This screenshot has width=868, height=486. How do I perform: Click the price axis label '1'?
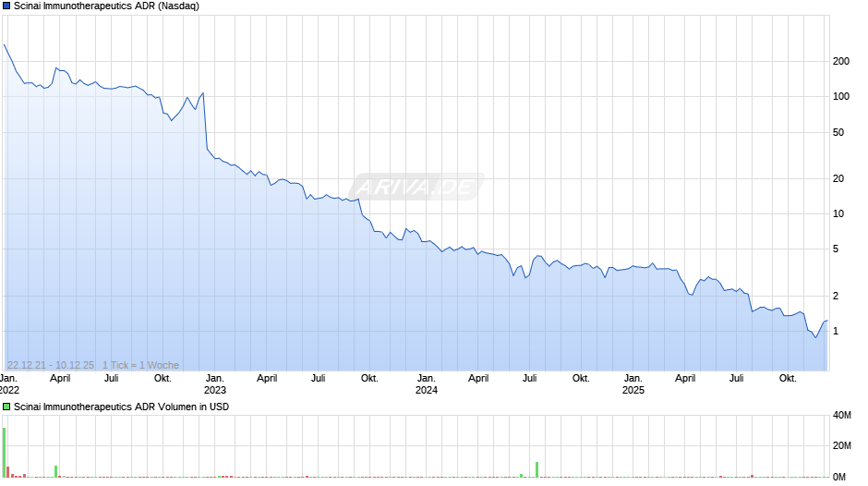(x=836, y=332)
